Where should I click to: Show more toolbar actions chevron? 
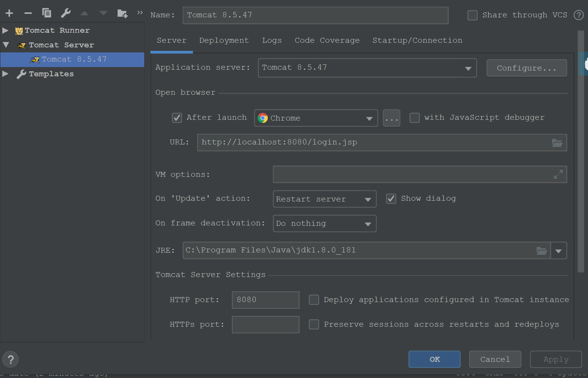(x=140, y=13)
